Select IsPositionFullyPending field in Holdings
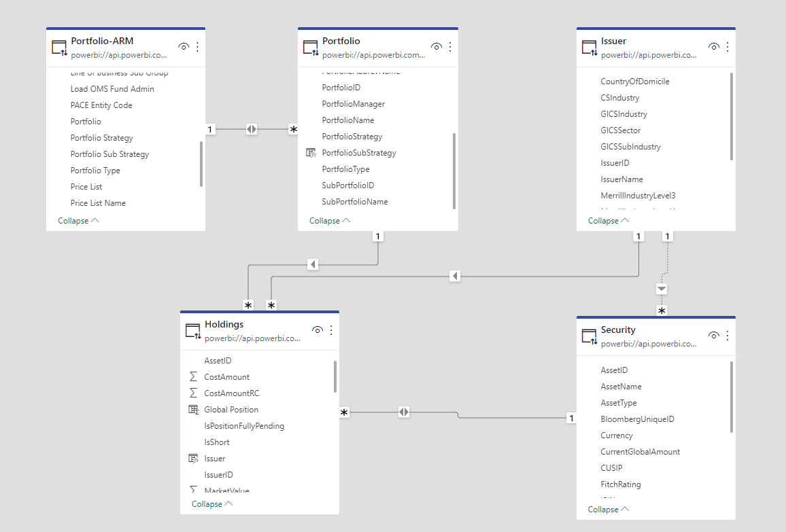The width and height of the screenshot is (786, 532). click(244, 426)
